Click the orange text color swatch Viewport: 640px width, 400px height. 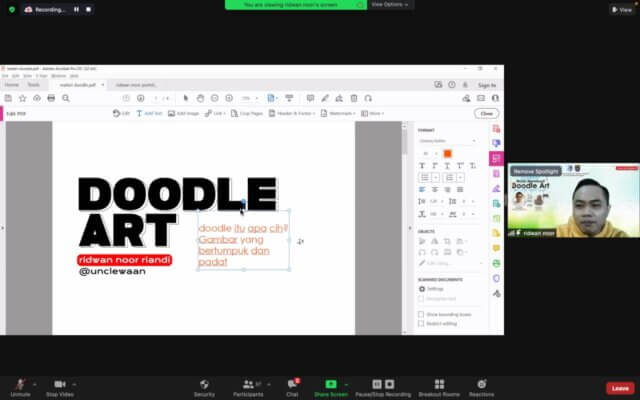pyautogui.click(x=447, y=153)
